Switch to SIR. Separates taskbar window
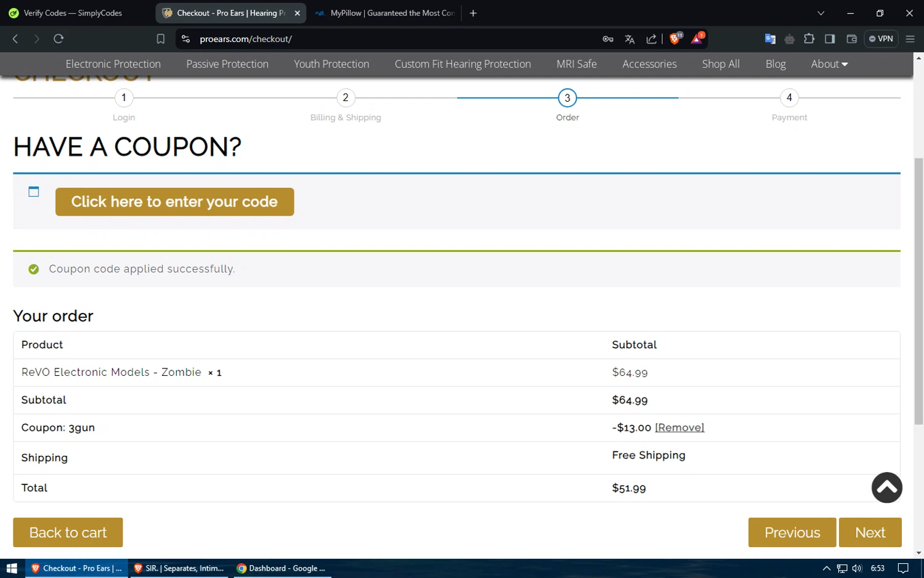Image resolution: width=924 pixels, height=578 pixels. tap(179, 568)
